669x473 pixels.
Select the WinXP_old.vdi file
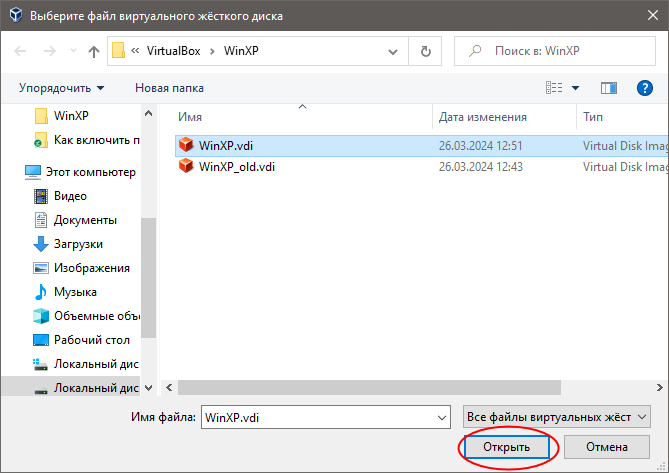click(236, 167)
